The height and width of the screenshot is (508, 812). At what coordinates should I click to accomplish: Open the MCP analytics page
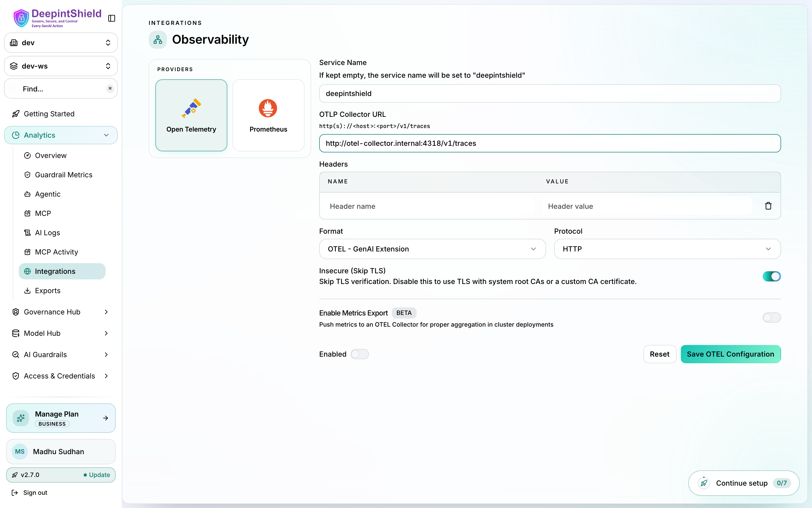(x=62, y=213)
